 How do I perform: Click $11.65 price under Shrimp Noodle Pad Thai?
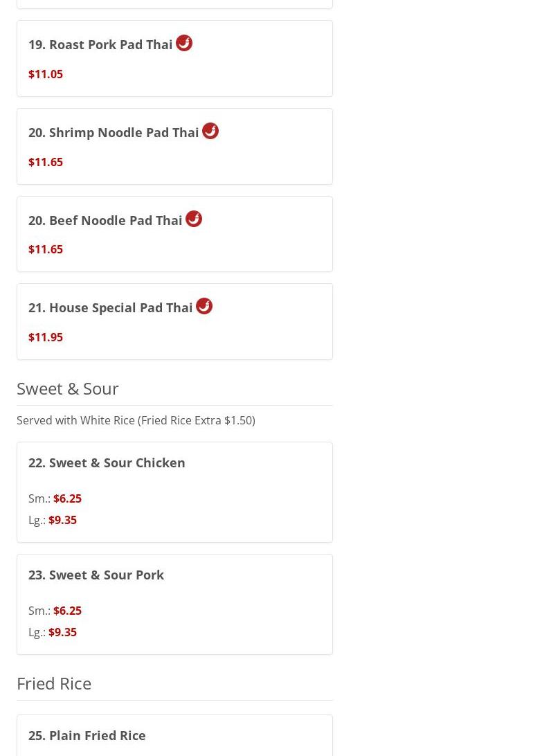click(x=46, y=162)
